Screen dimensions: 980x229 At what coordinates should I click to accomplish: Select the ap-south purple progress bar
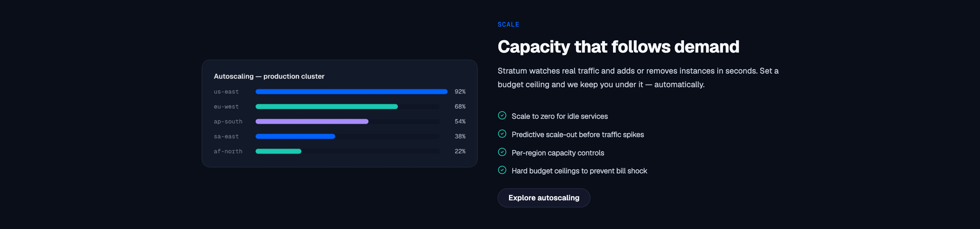[312, 121]
